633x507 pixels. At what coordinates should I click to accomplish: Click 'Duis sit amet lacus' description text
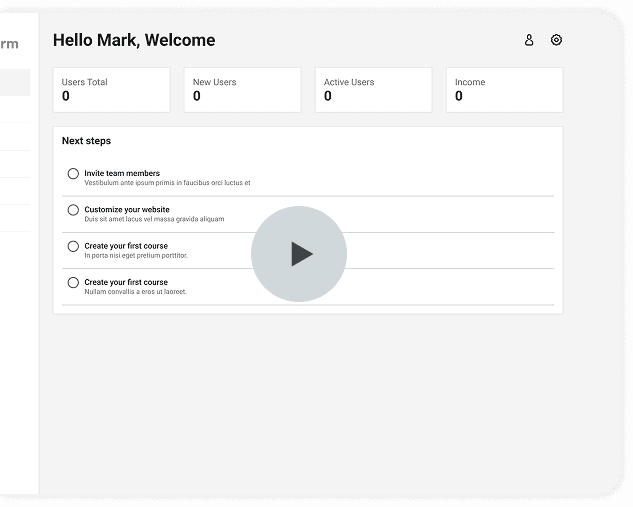point(154,219)
